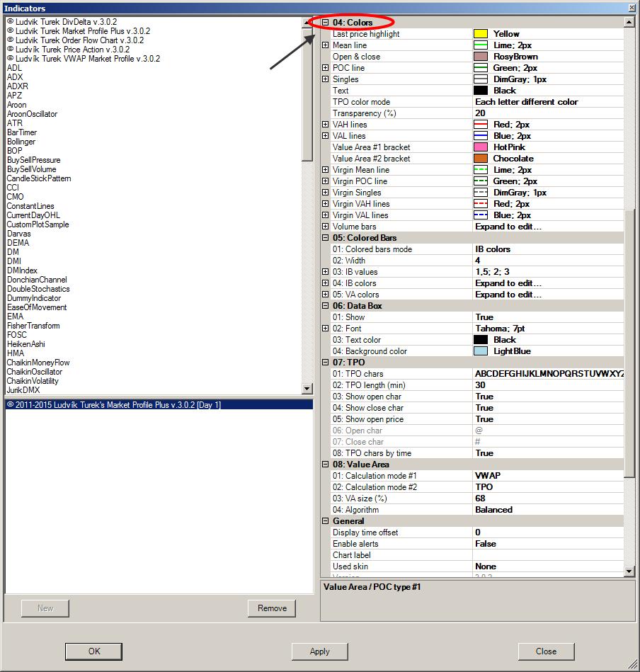Expand the Singles property
Viewport: 640px width, 672px height.
325,79
